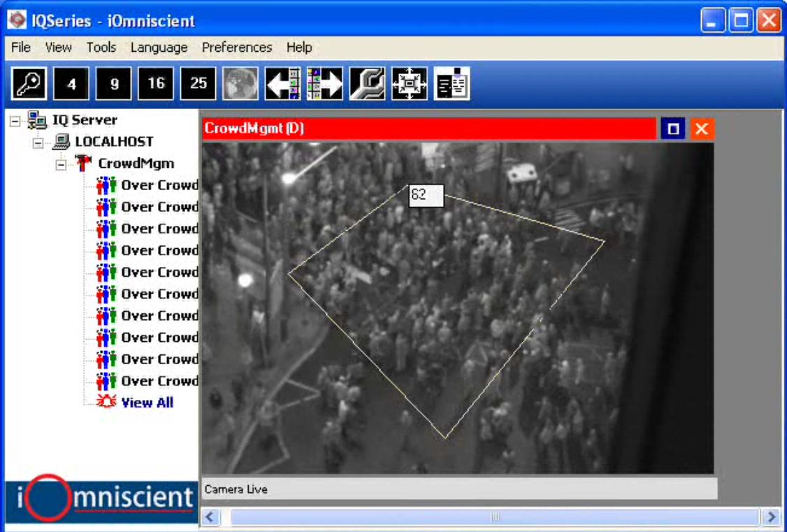Open the report list icon in toolbar

pyautogui.click(x=452, y=84)
